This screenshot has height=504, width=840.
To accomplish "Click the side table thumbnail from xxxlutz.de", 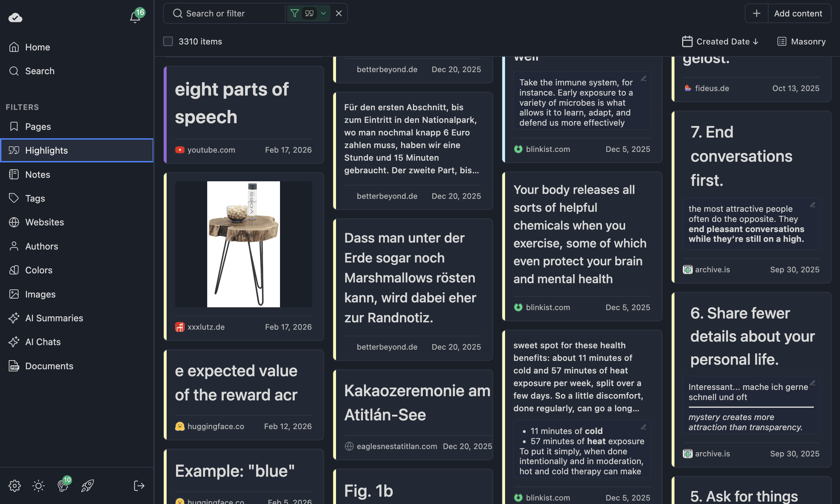I will (244, 244).
